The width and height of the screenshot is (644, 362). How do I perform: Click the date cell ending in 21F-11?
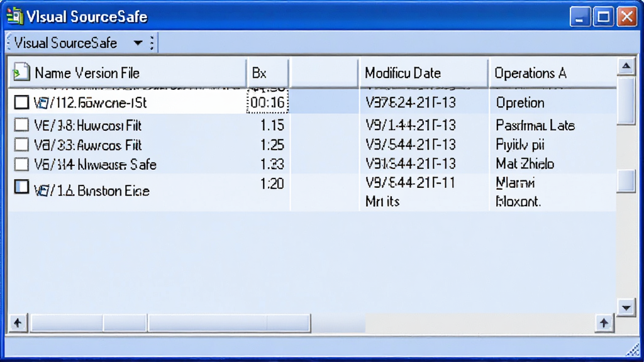(x=410, y=183)
